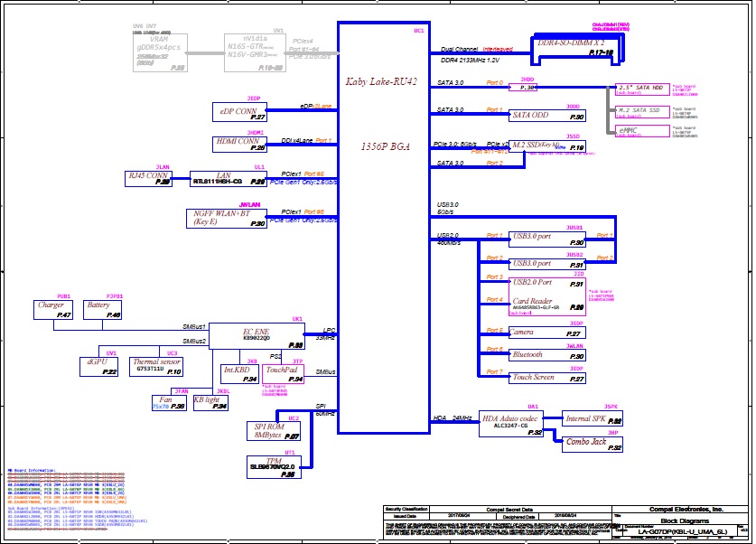Select the DDR4 2133MHz 1.2V text
This screenshot has width=756, height=544.
pyautogui.click(x=470, y=61)
